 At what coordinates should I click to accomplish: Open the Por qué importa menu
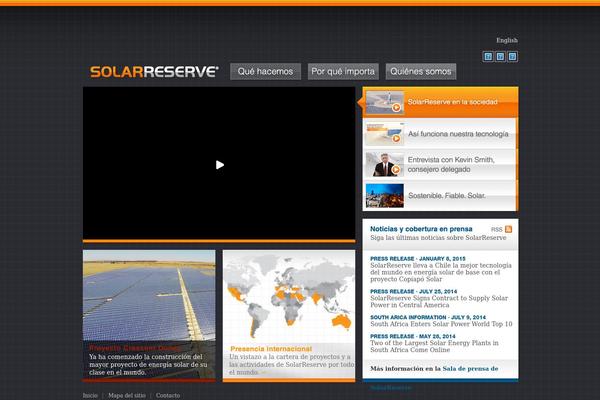tap(343, 72)
